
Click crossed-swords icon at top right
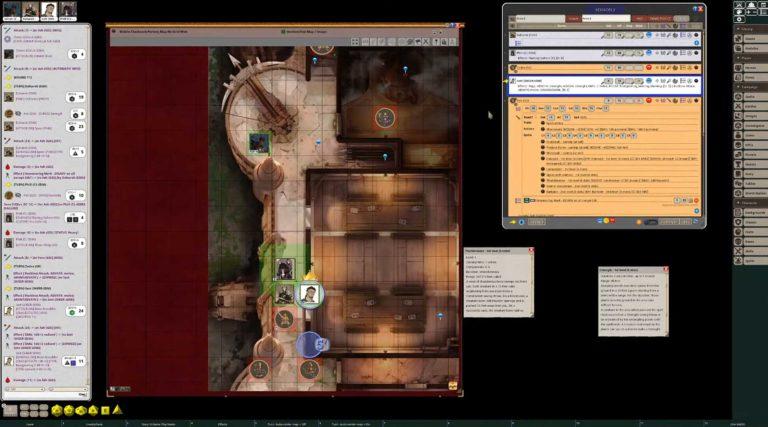(x=739, y=4)
